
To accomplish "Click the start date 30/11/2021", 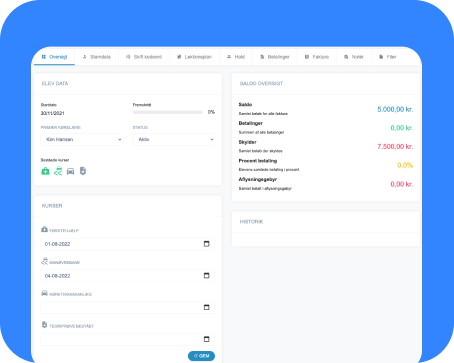I will tap(52, 113).
